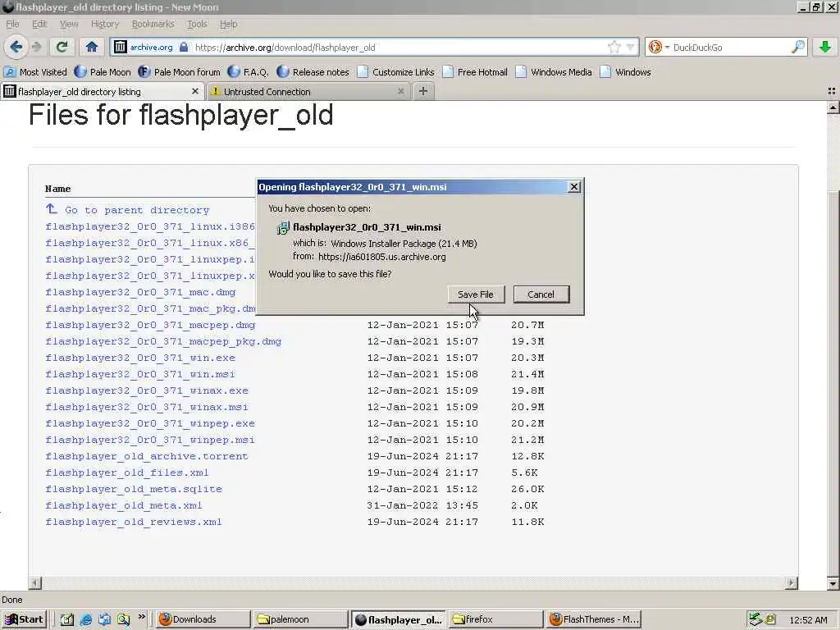Open the Edit menu
Screen dimensions: 840x630
(39, 24)
